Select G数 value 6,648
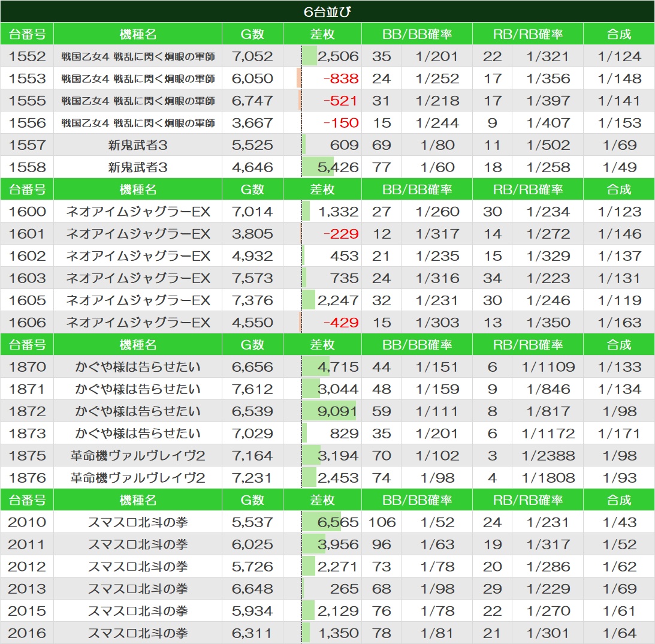 coord(252,588)
